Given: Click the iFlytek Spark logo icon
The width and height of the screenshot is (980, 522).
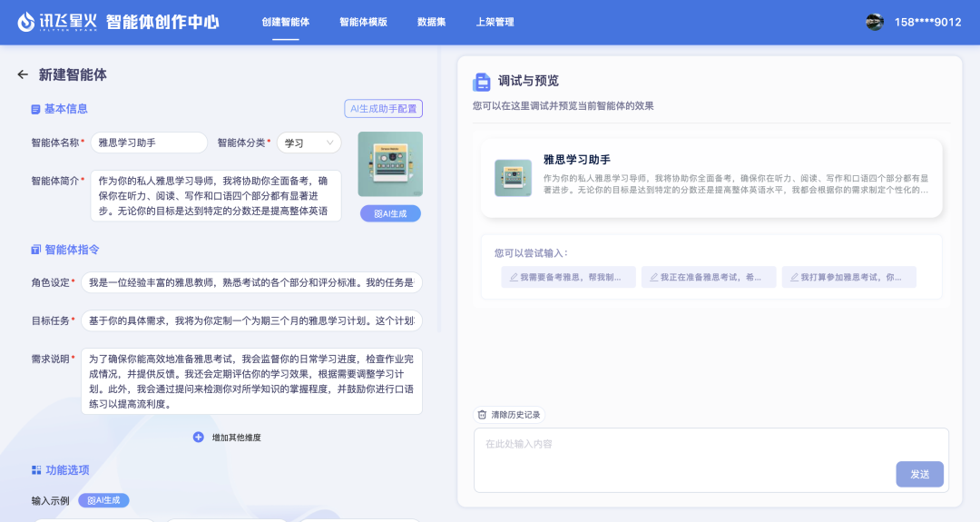Looking at the screenshot, I should [25, 22].
